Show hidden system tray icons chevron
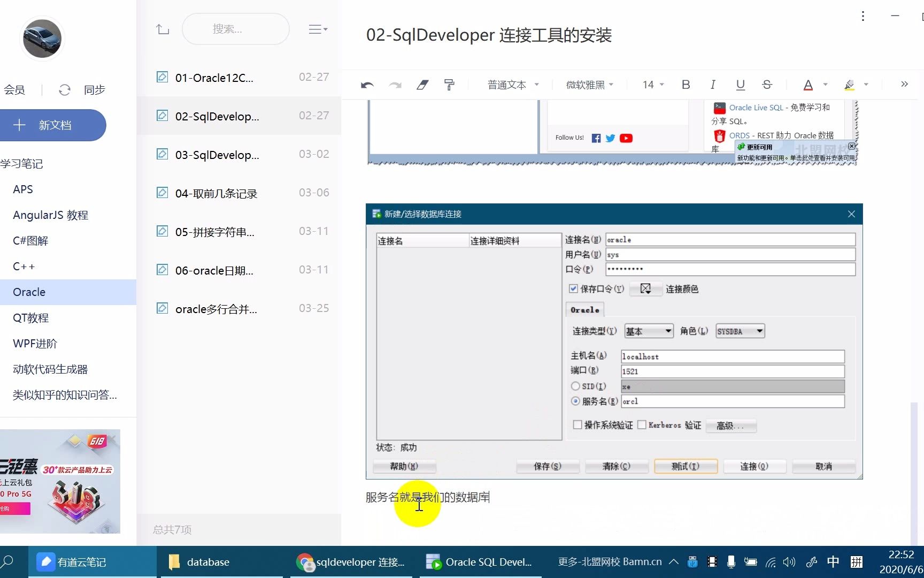The height and width of the screenshot is (578, 924). [674, 562]
